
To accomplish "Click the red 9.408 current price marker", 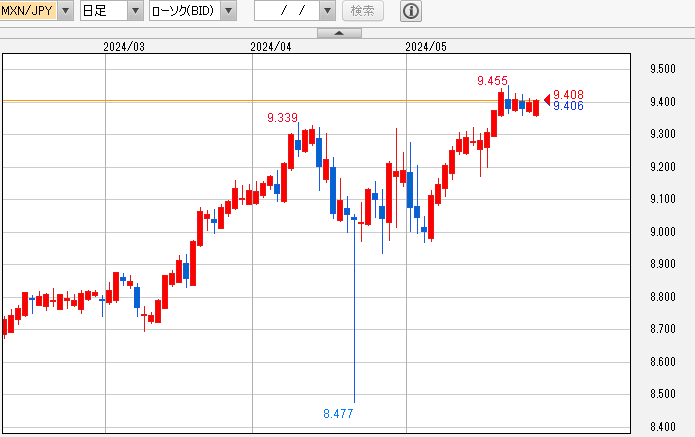I will [x=568, y=94].
